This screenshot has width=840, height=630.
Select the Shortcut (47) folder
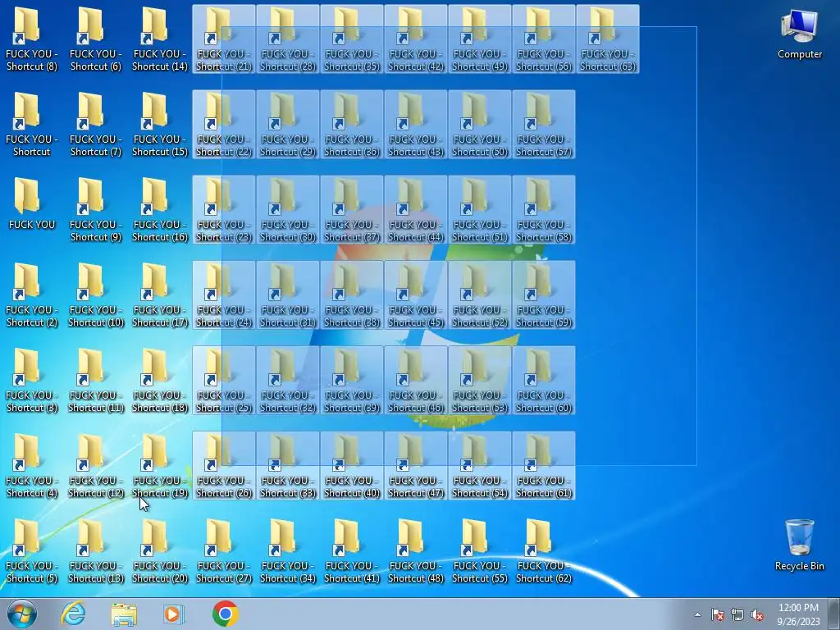click(416, 466)
